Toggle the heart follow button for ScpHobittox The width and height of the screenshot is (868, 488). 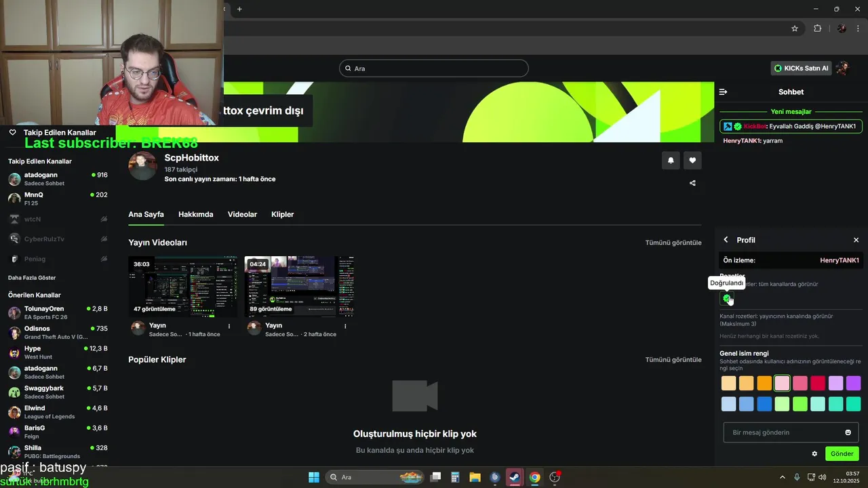click(x=692, y=160)
